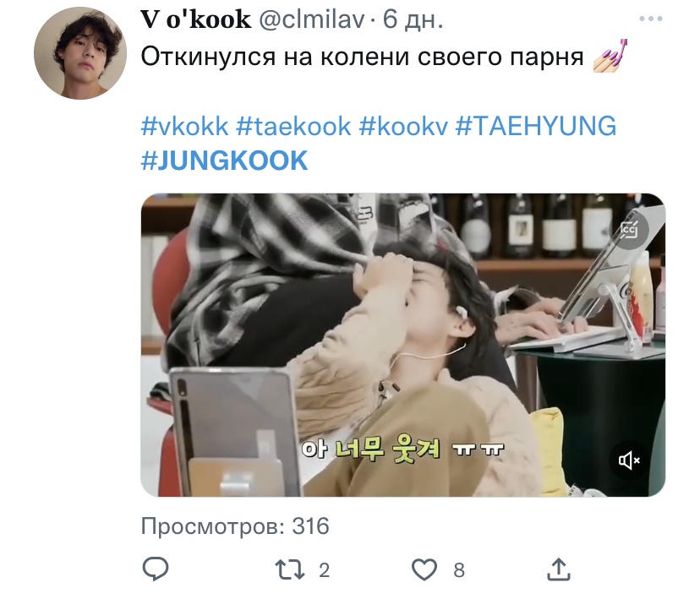Toggle closed captions CC on video

click(629, 230)
